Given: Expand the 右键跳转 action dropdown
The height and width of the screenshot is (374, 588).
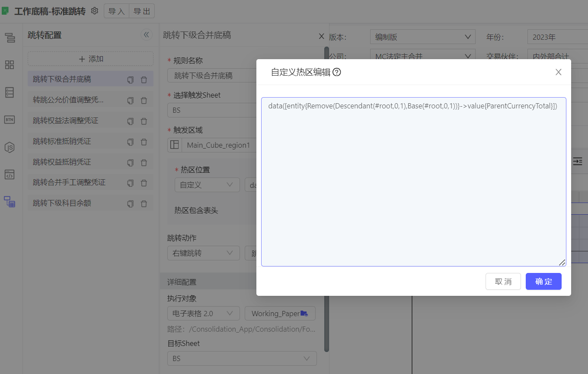Looking at the screenshot, I should click(x=203, y=253).
